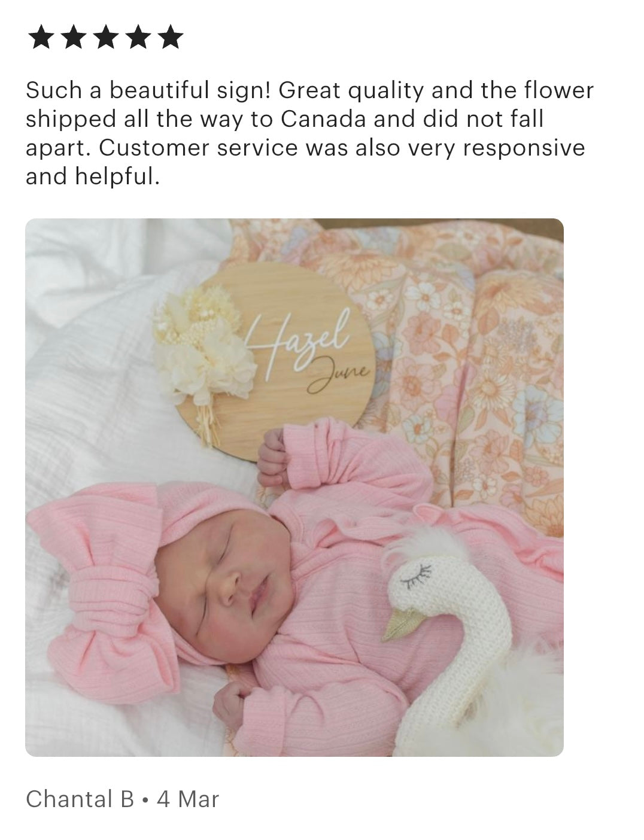
Task: Click the first rating star
Action: click(x=41, y=37)
